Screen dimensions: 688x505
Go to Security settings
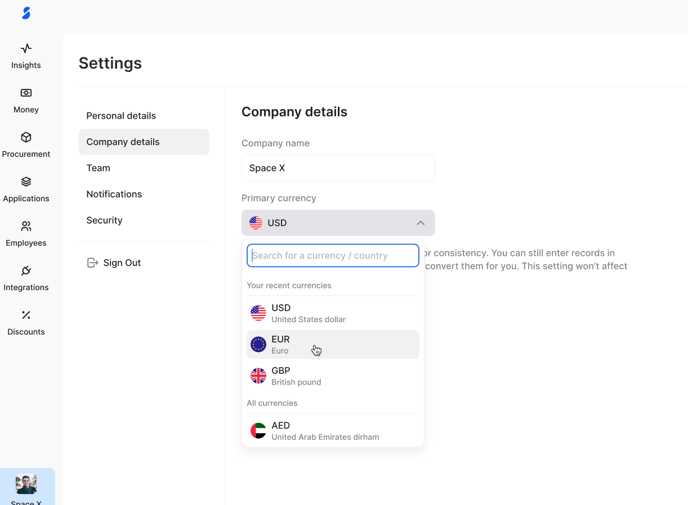pos(104,220)
